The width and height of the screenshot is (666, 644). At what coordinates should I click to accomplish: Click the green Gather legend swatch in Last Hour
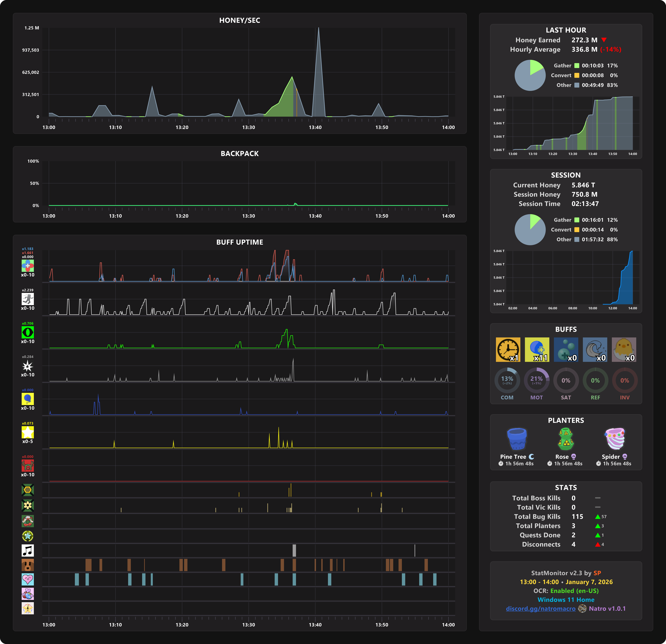(577, 66)
